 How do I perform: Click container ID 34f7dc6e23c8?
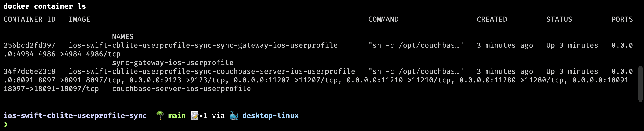click(x=30, y=71)
